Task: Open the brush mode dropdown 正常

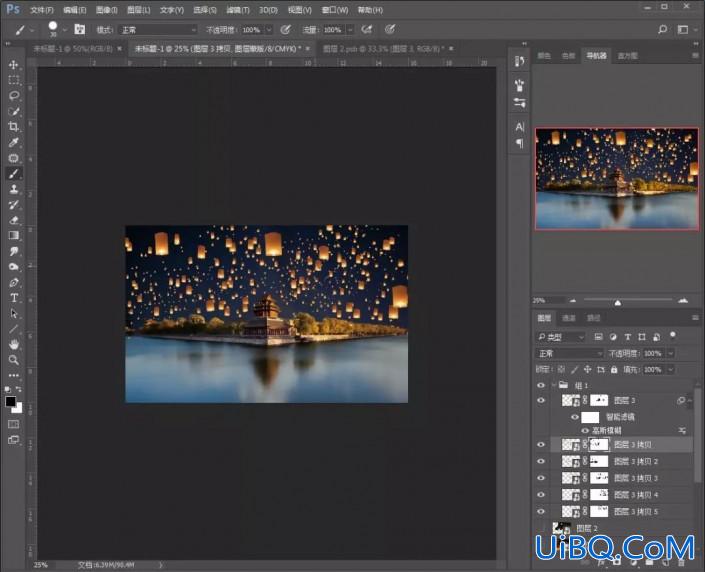Action: coord(157,30)
